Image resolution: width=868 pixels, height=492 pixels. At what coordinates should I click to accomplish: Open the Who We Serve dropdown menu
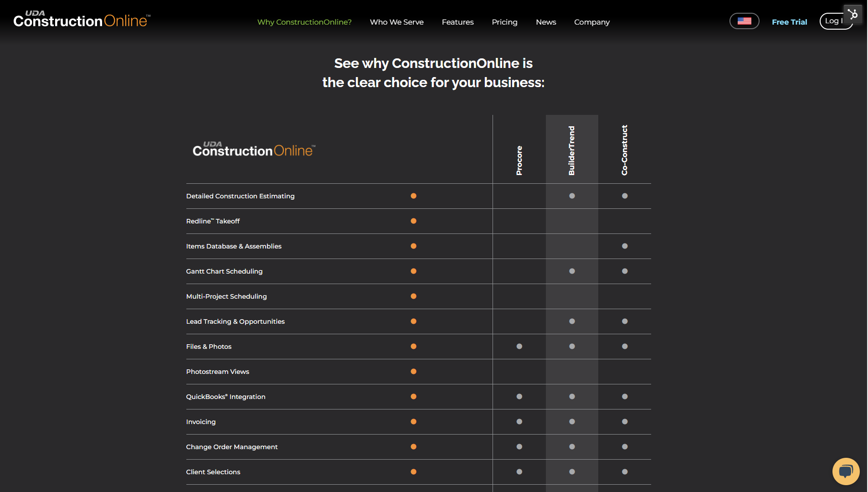click(x=396, y=22)
